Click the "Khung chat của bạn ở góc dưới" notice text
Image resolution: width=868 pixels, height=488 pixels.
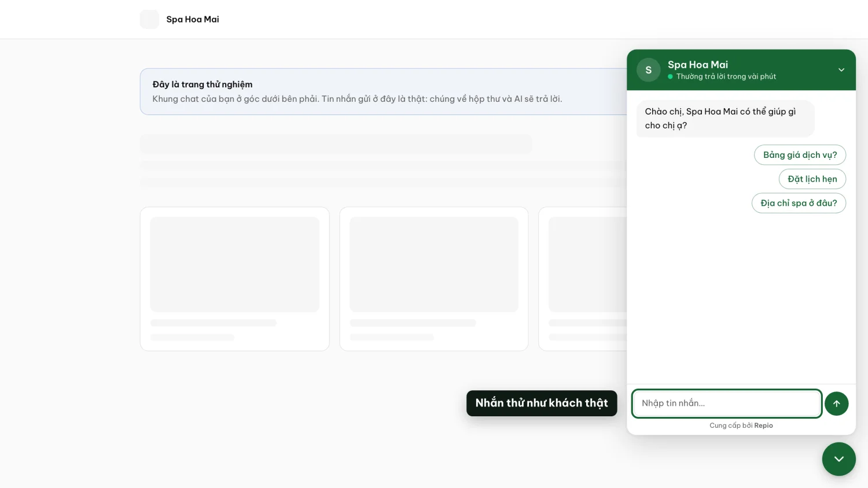pyautogui.click(x=357, y=99)
